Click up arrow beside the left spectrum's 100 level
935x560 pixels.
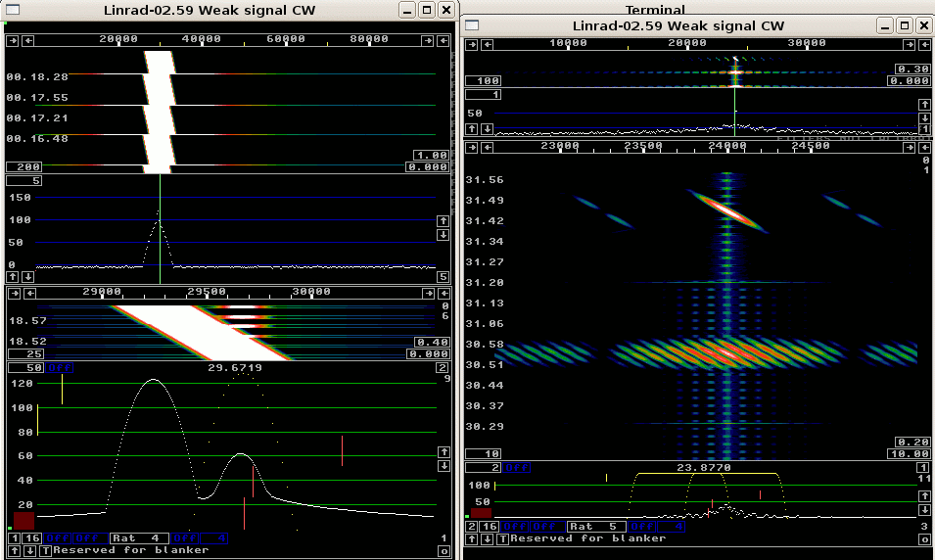444,221
